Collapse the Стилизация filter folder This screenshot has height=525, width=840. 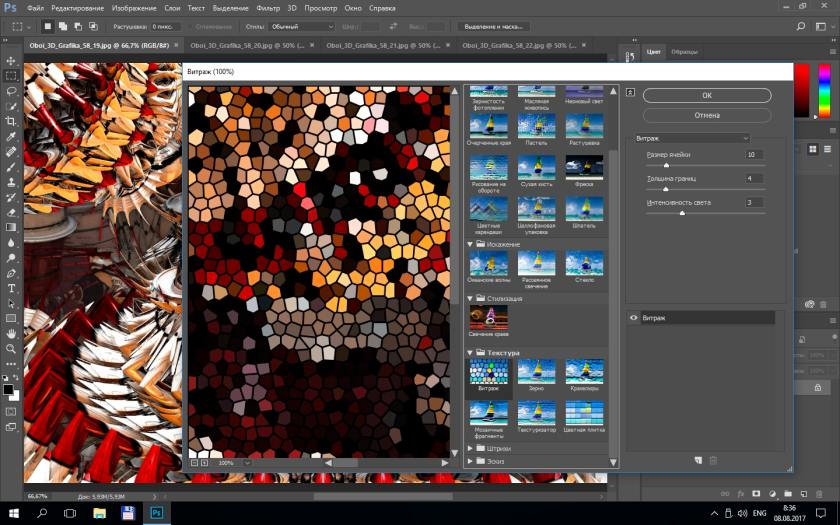[x=470, y=298]
